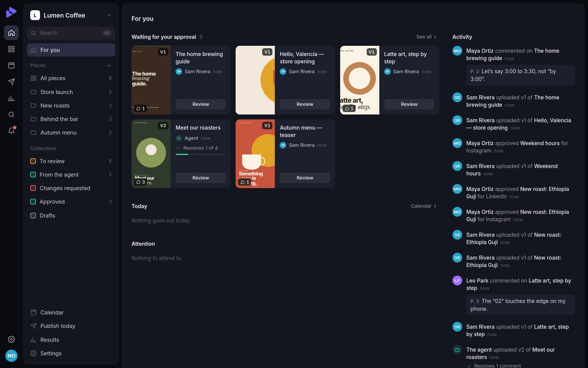This screenshot has width=588, height=368.
Task: Open the 3 comments badge on Meet our roasters
Action: [x=141, y=182]
